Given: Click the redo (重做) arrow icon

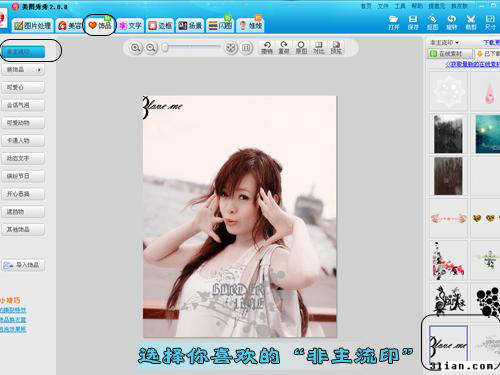Looking at the screenshot, I should 284,48.
